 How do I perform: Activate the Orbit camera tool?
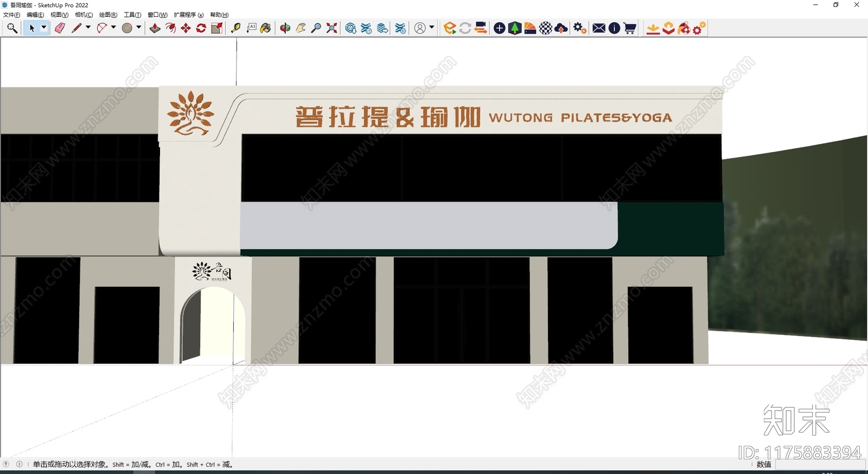[285, 28]
